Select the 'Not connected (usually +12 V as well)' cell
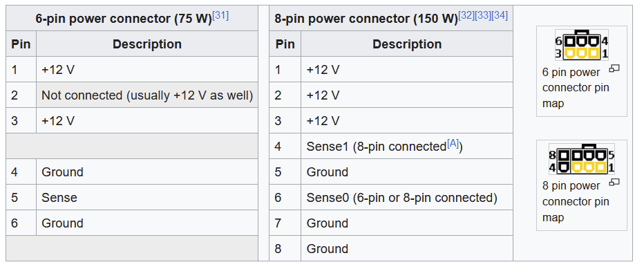This screenshot has height=269, width=644. click(x=147, y=95)
